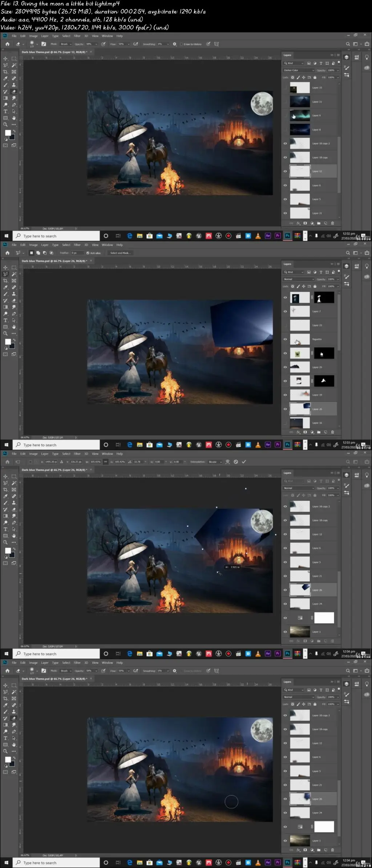This screenshot has height=868, width=372.
Task: Show hidden Layer 23 in the second frame
Action: tap(285, 325)
